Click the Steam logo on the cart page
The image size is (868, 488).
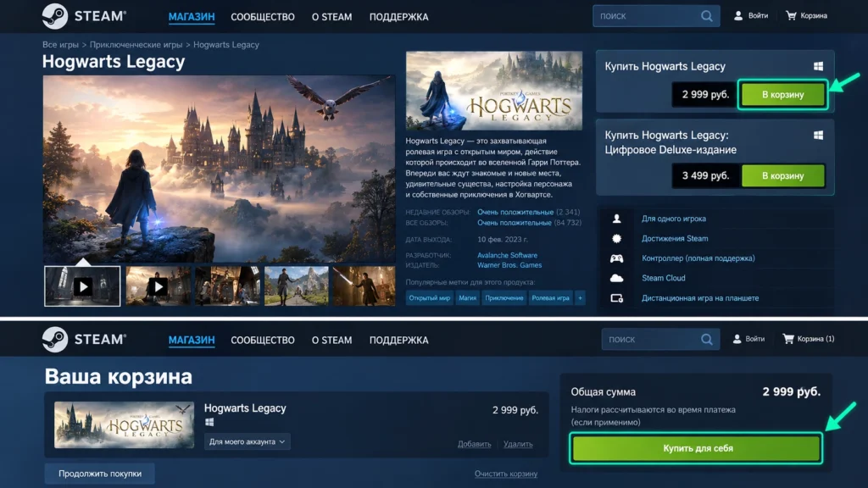84,339
